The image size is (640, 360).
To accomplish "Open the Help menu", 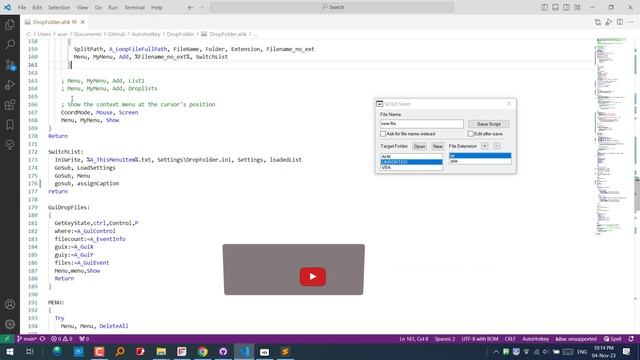I will (157, 7).
